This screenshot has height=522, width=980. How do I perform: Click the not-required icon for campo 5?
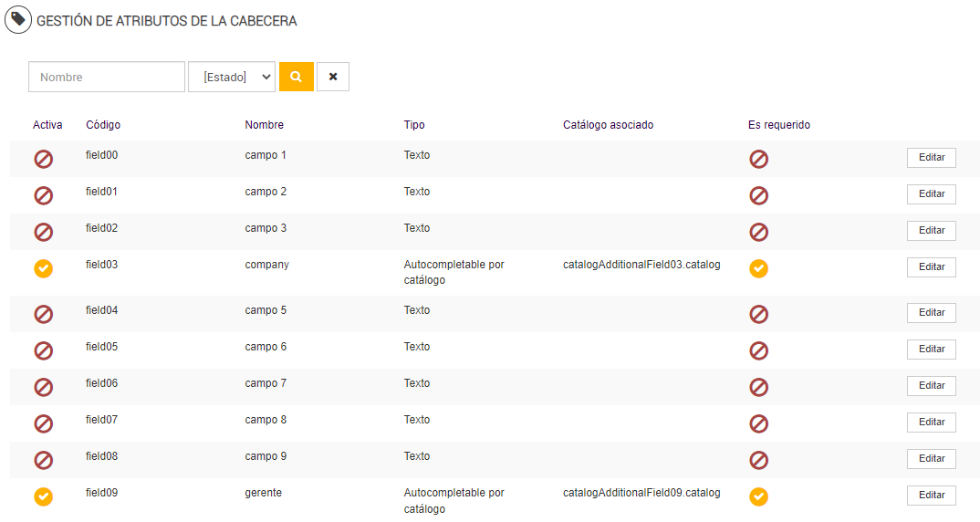[758, 314]
